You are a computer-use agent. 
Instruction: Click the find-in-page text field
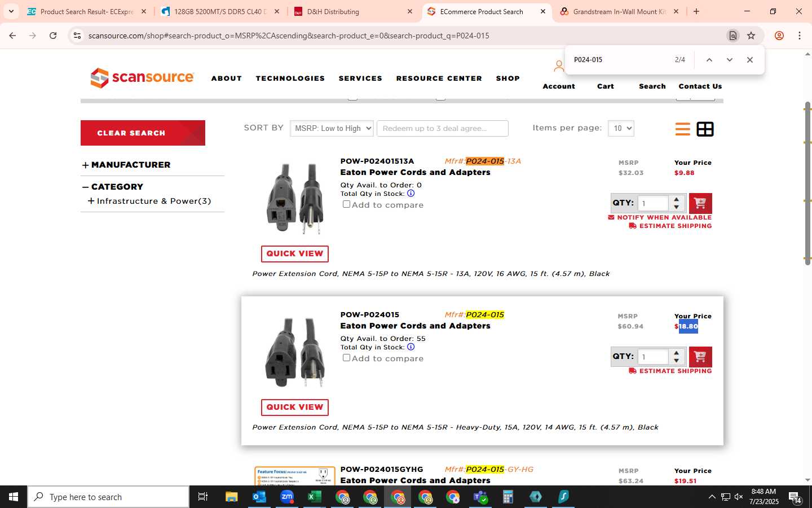click(x=620, y=60)
